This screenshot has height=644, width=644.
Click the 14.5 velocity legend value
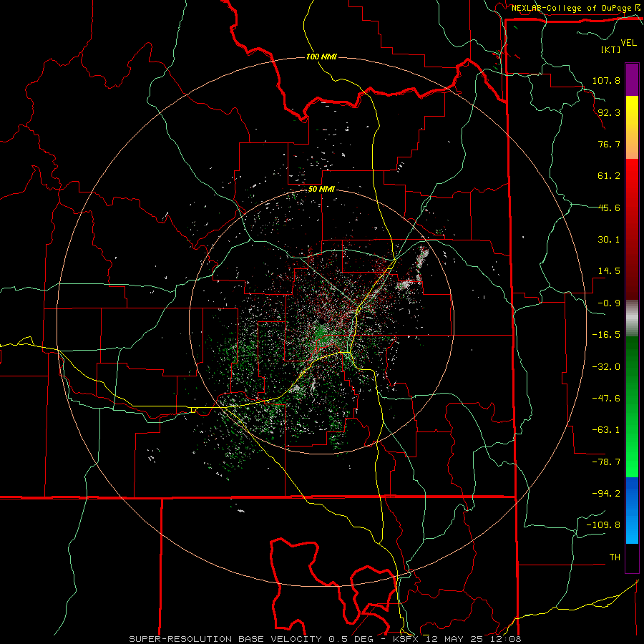click(x=609, y=271)
